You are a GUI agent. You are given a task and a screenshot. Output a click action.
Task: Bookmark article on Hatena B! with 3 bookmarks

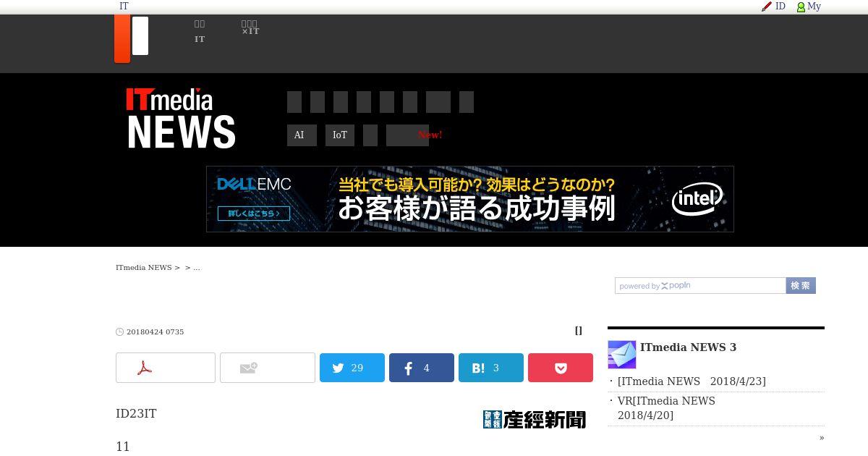click(491, 368)
